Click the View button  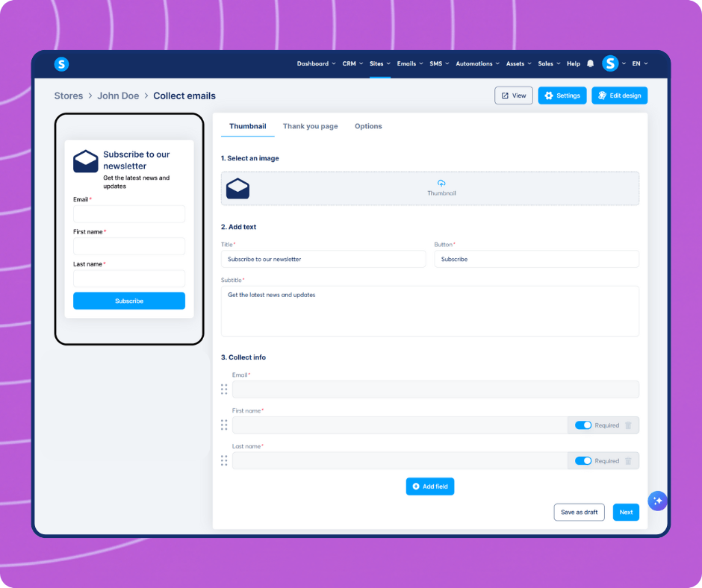514,96
